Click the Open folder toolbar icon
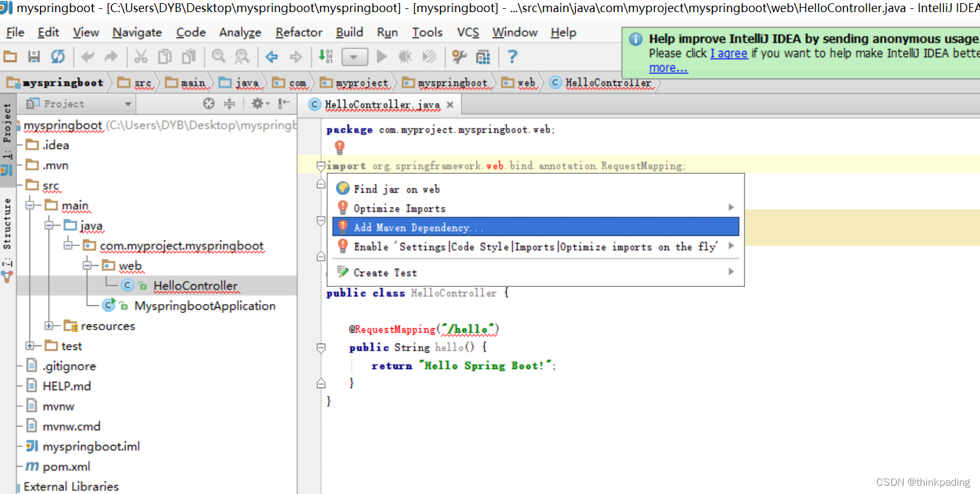The image size is (980, 494). [x=10, y=57]
